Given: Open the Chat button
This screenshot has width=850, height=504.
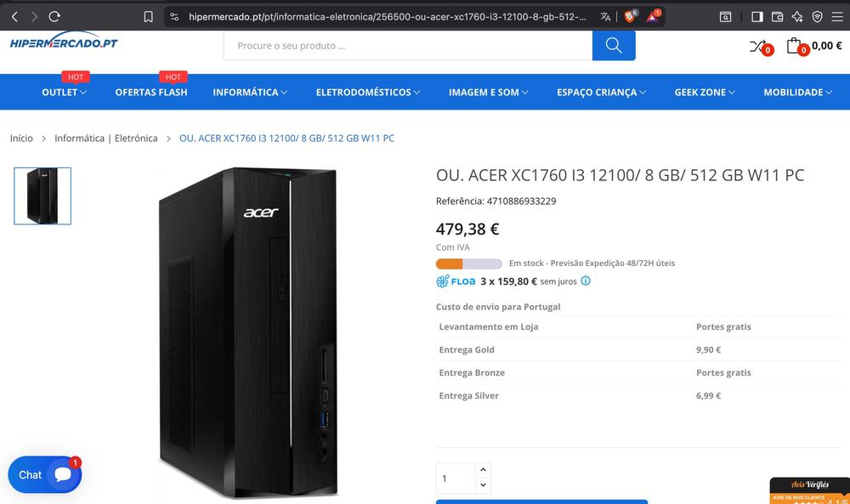Looking at the screenshot, I should click(x=44, y=475).
